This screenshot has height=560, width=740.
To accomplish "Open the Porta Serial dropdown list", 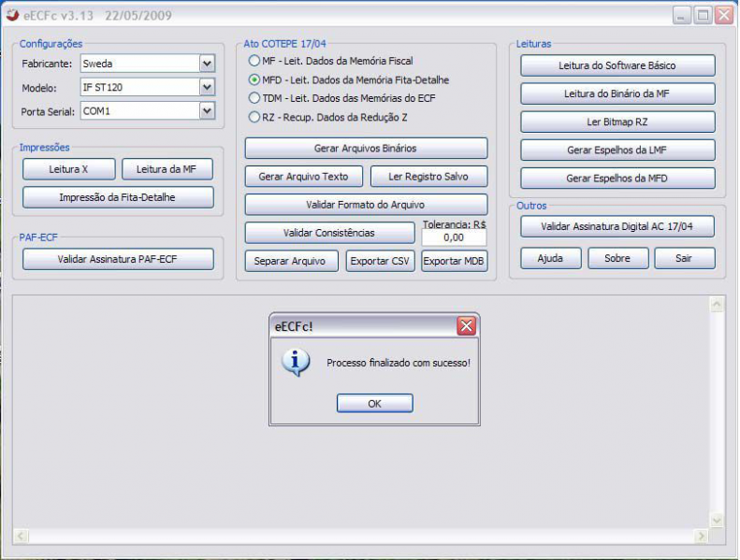I will coord(207,110).
